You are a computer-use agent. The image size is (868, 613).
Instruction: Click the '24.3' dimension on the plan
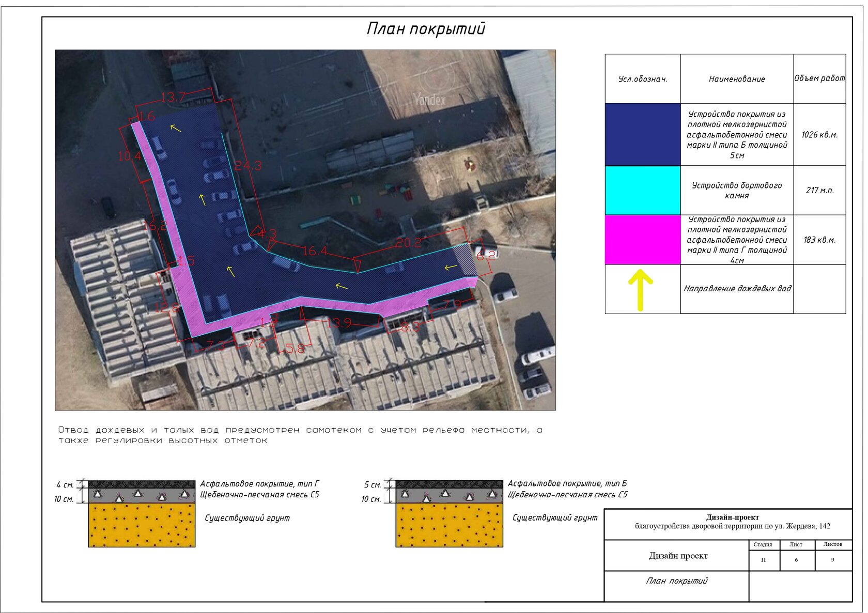[x=248, y=166]
